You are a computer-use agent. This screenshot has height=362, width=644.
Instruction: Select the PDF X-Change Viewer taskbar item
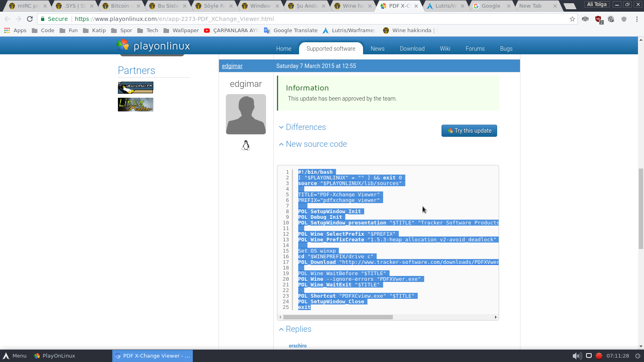pyautogui.click(x=153, y=356)
